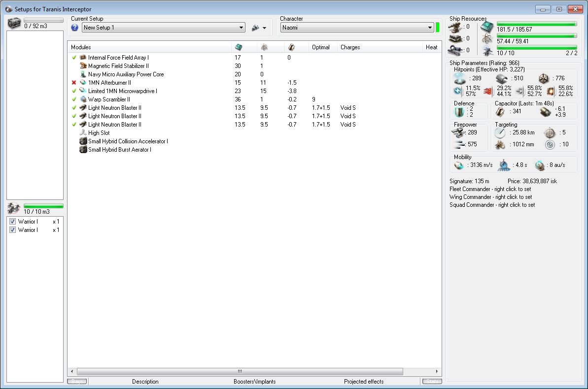This screenshot has height=389, width=588.
Task: Click the Small Hybrid Collision Accelerator I rig icon
Action: [83, 141]
